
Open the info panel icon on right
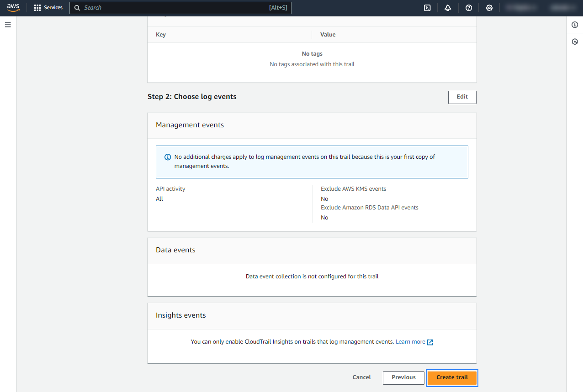[x=575, y=25]
